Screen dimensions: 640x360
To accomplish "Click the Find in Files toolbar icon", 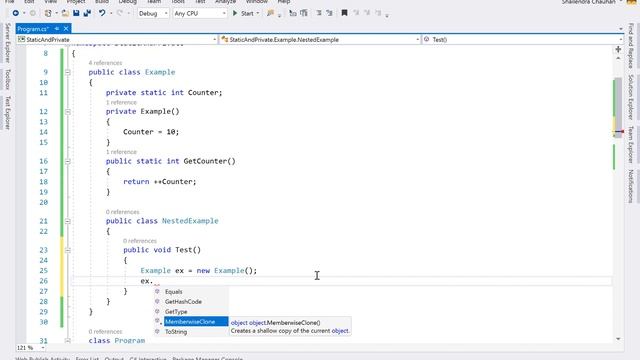I will [270, 13].
